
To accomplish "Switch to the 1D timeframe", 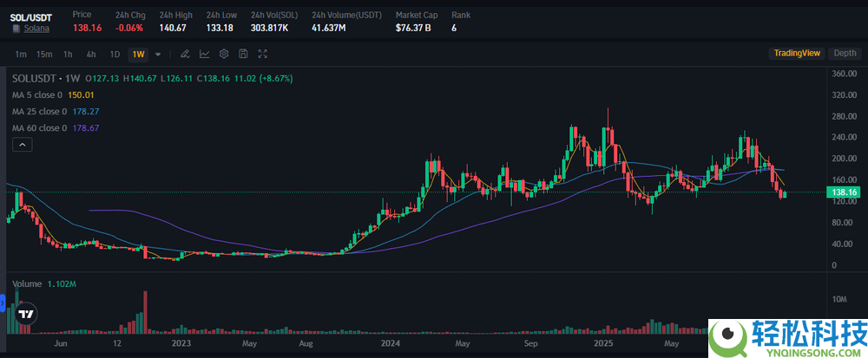I will [114, 54].
